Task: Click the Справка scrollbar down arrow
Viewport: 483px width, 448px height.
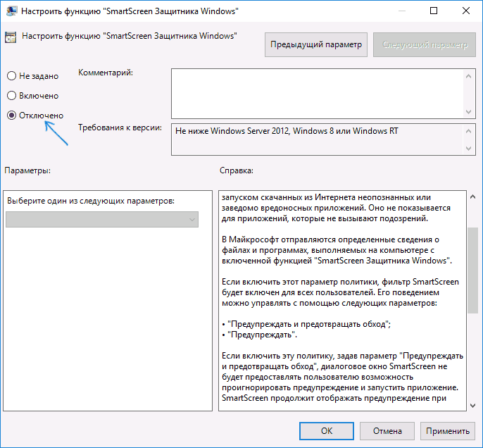Action: [x=473, y=406]
